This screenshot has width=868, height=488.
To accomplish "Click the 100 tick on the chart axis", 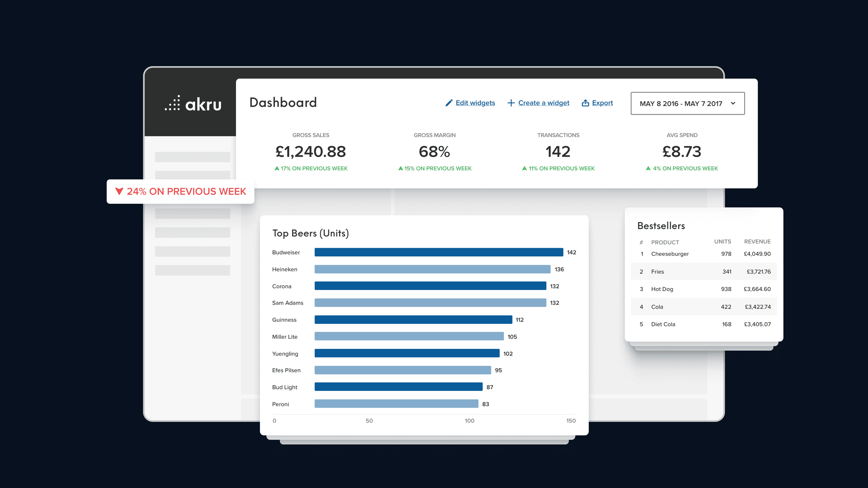I will [x=469, y=421].
